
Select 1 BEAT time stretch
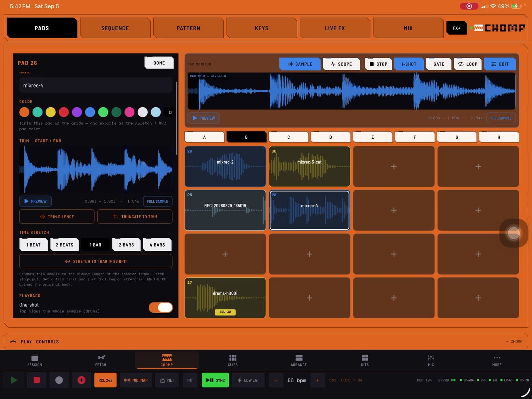[x=33, y=245]
